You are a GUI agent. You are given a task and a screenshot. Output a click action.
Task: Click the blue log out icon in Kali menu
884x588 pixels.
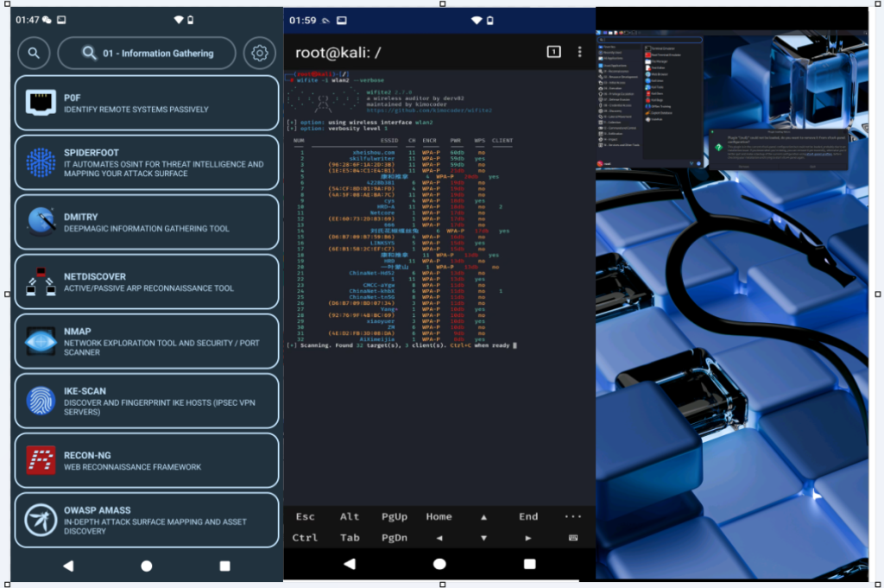(x=698, y=163)
